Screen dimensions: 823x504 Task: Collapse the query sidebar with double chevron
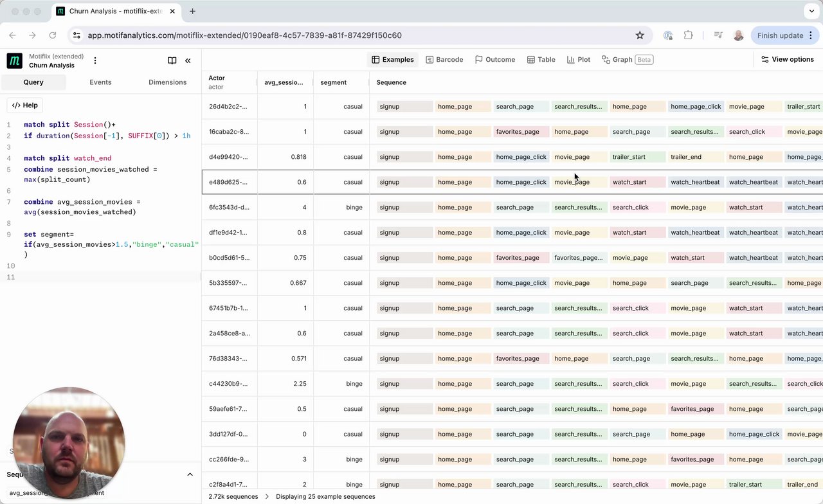(x=188, y=60)
